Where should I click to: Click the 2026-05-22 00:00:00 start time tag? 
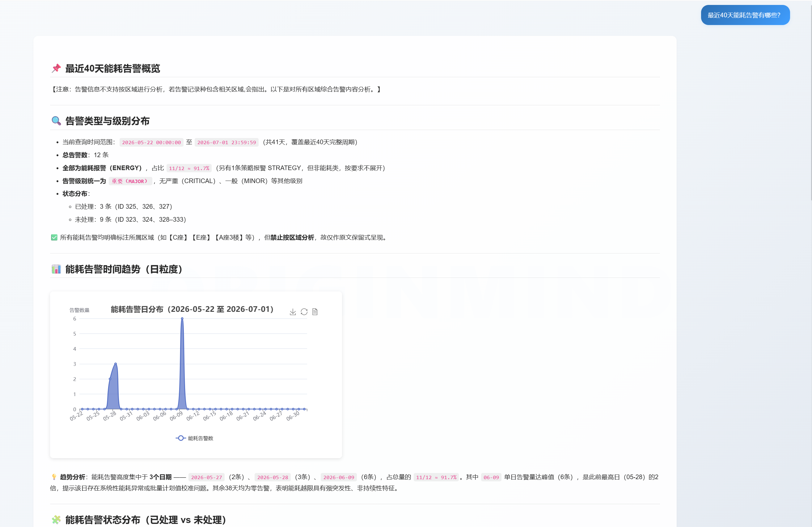(x=151, y=143)
